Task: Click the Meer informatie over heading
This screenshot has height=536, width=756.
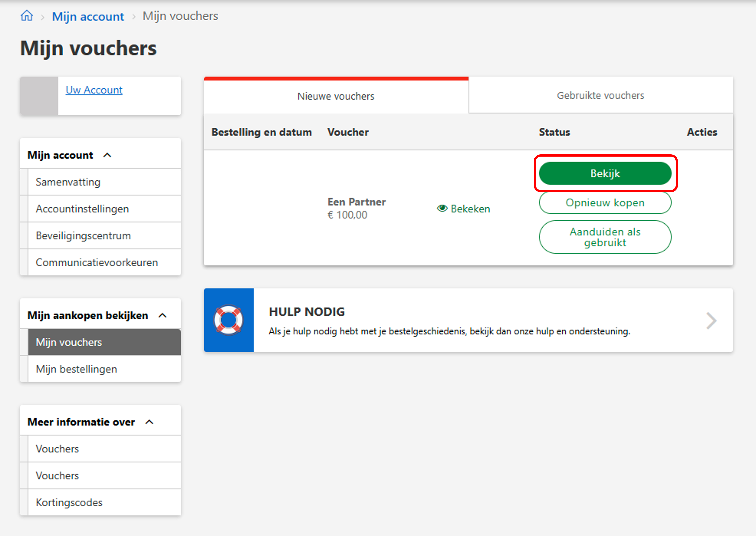Action: (x=81, y=422)
